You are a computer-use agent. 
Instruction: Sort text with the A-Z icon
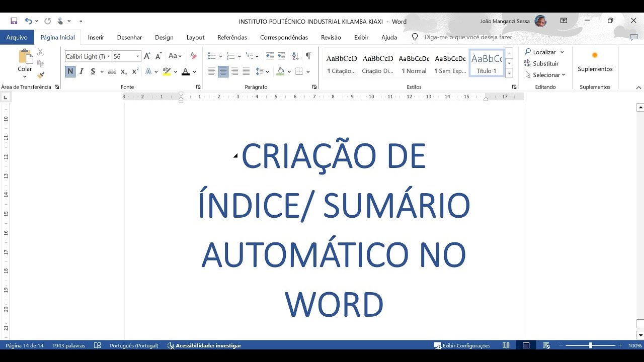click(295, 56)
